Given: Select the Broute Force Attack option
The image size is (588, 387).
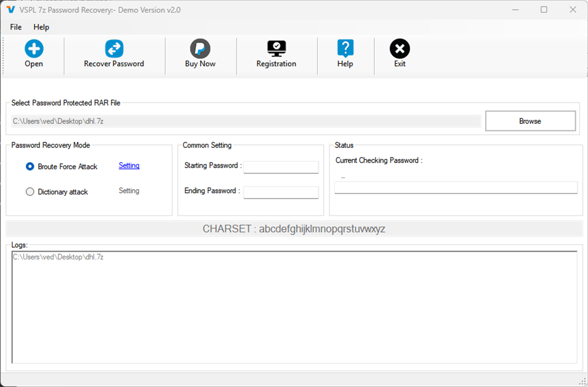Looking at the screenshot, I should coord(30,166).
